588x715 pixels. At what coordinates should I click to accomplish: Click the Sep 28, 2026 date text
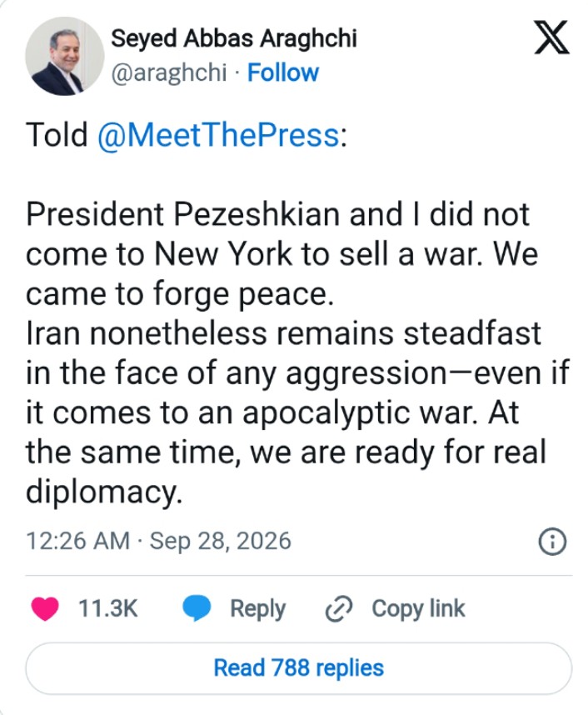[220, 541]
